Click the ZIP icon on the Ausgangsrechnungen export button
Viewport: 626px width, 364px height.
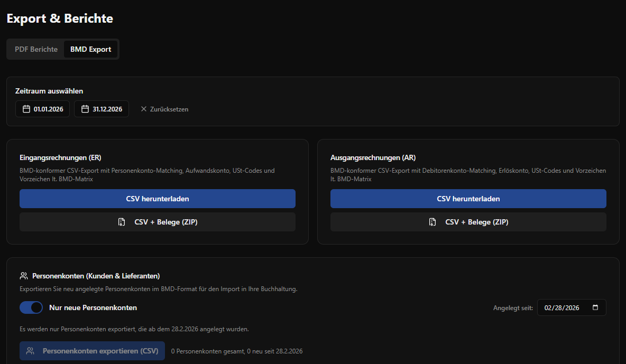[x=432, y=222]
